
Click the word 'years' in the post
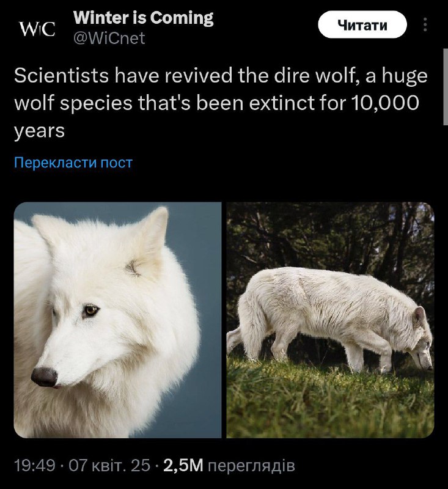[x=39, y=131]
